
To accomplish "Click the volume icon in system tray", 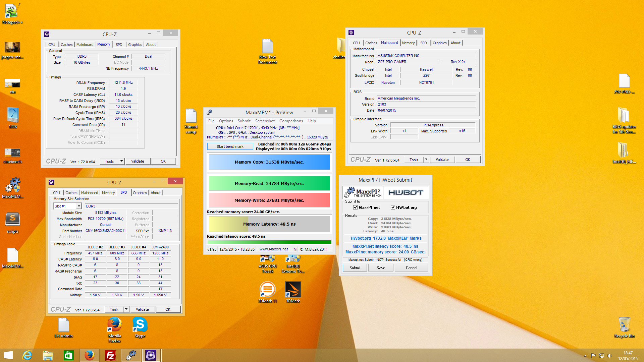I will tap(609, 356).
